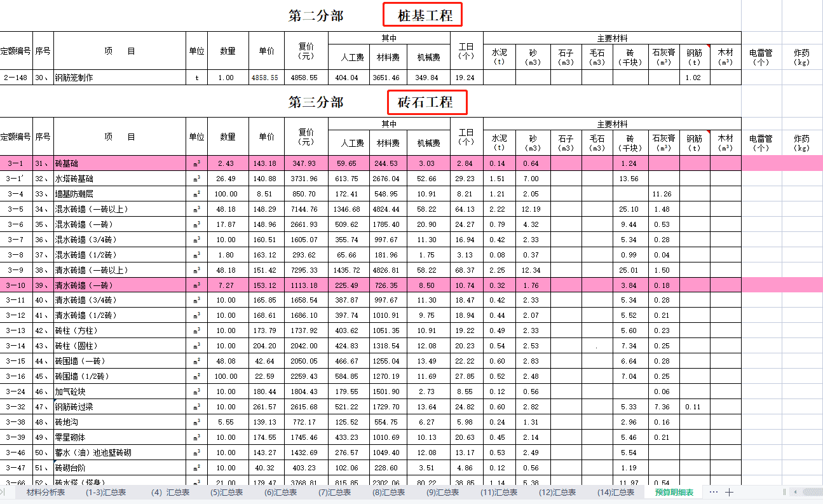Click the code cell 3-32
Screen dimensions: 823x504
pyautogui.click(x=16, y=407)
